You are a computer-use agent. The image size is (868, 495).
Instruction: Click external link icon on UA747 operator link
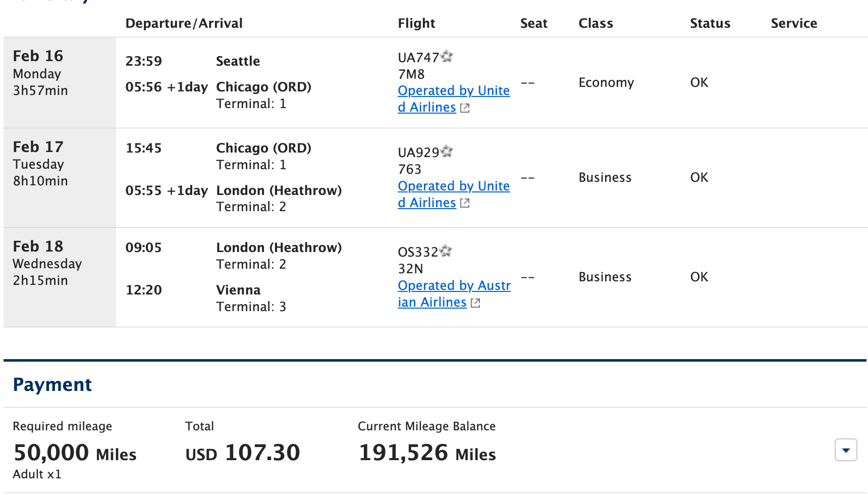click(465, 108)
